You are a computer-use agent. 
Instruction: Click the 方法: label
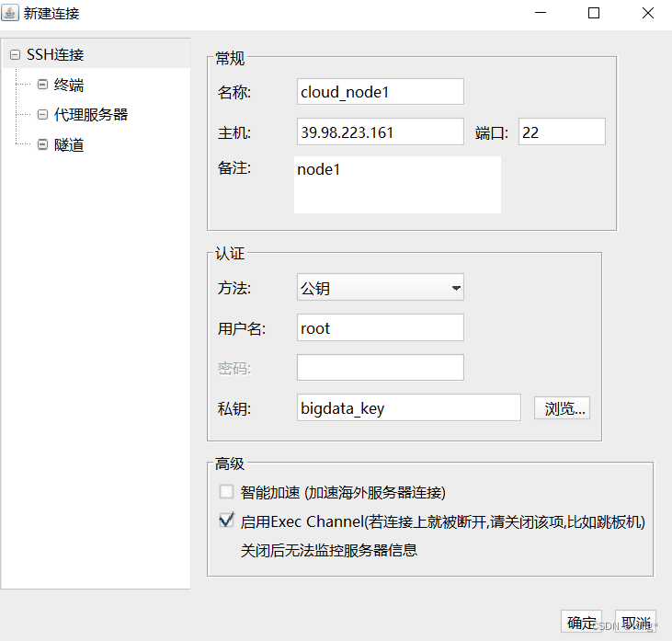(x=234, y=288)
